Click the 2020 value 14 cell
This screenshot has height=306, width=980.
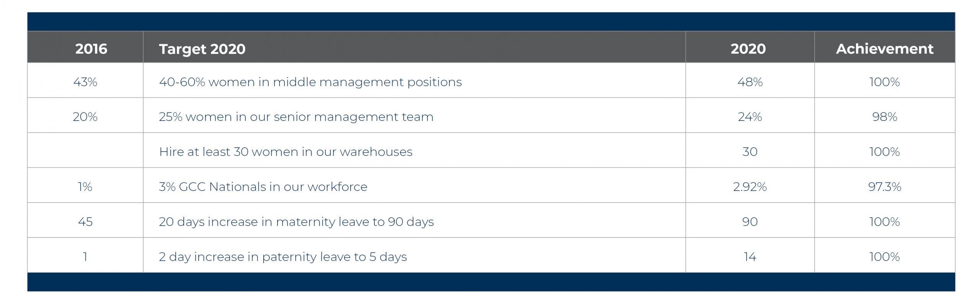click(750, 257)
